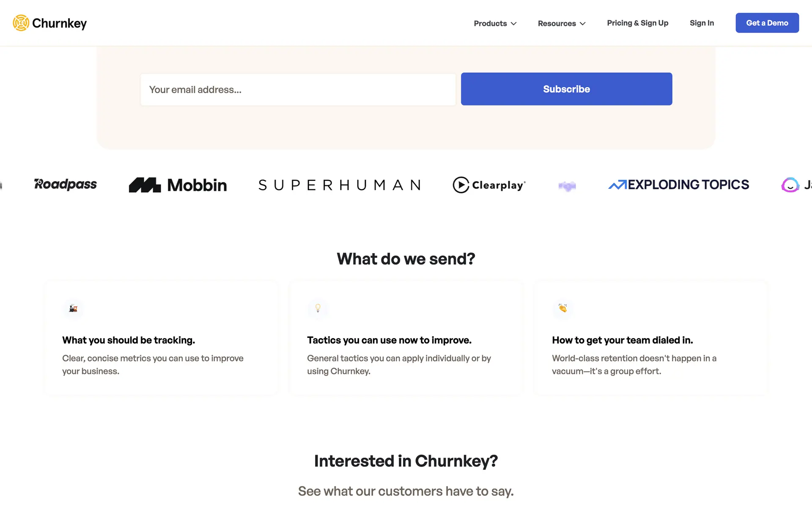The image size is (812, 508).
Task: Focus the email address input field
Action: point(298,89)
